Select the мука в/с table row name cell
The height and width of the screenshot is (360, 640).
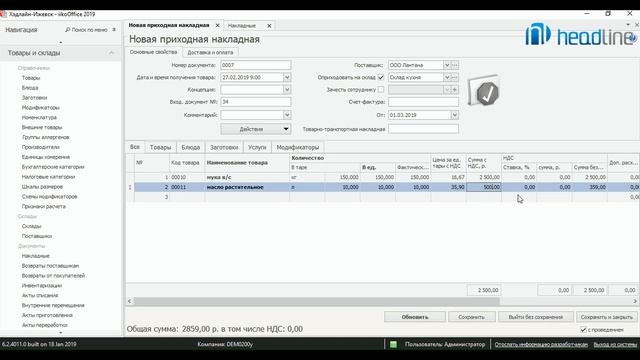[247, 177]
